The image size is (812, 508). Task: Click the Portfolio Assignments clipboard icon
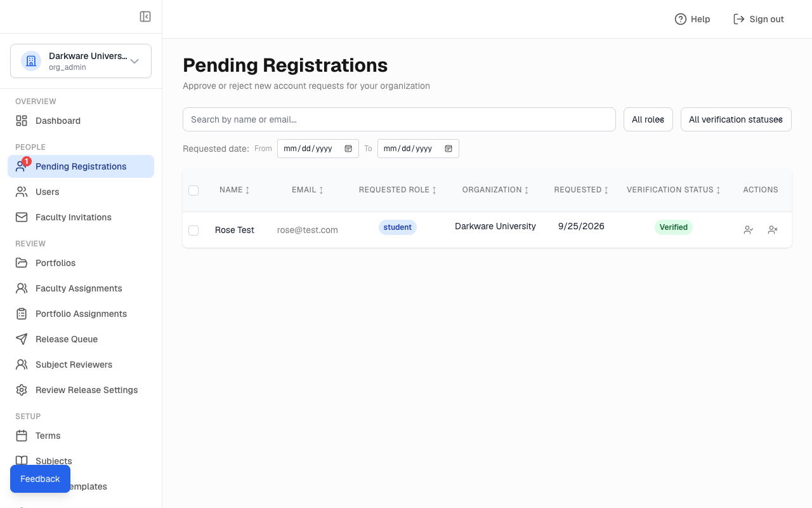[x=22, y=314]
